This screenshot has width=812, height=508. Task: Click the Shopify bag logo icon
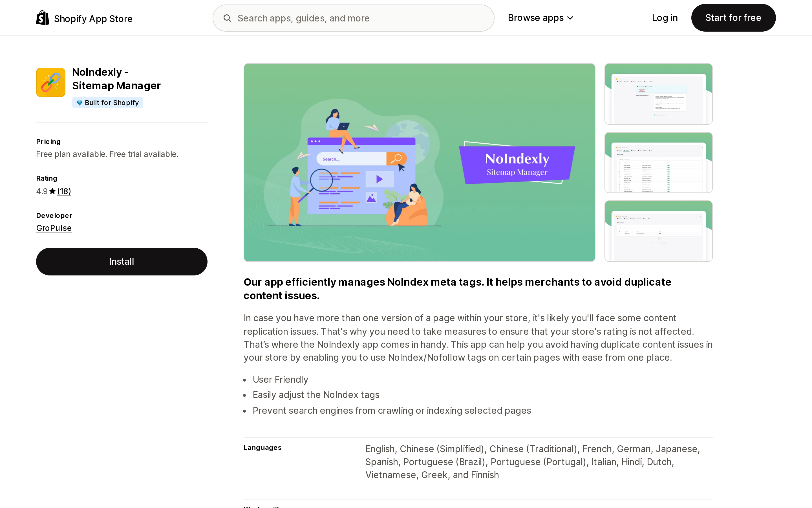pyautogui.click(x=43, y=18)
